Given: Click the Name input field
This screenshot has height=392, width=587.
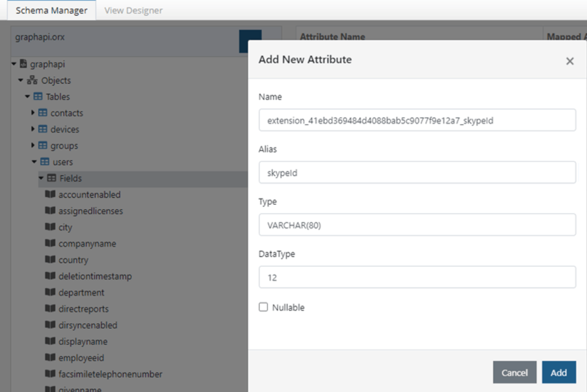Looking at the screenshot, I should 417,120.
